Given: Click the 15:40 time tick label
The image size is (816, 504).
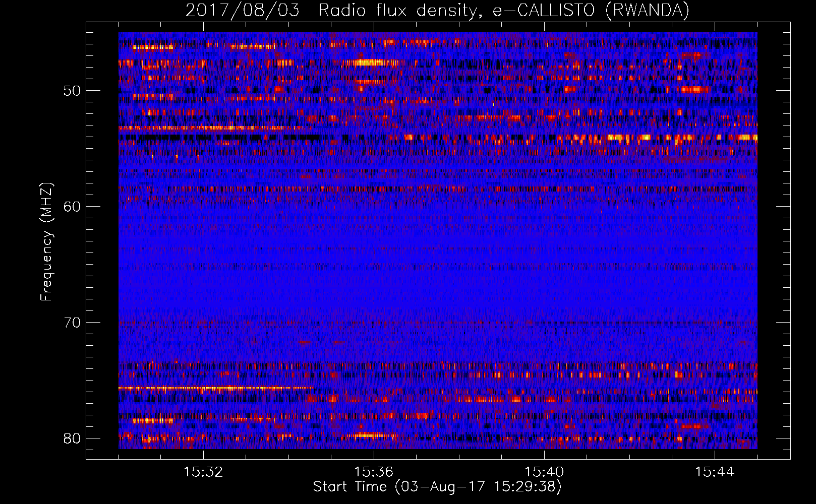Looking at the screenshot, I should coord(544,472).
